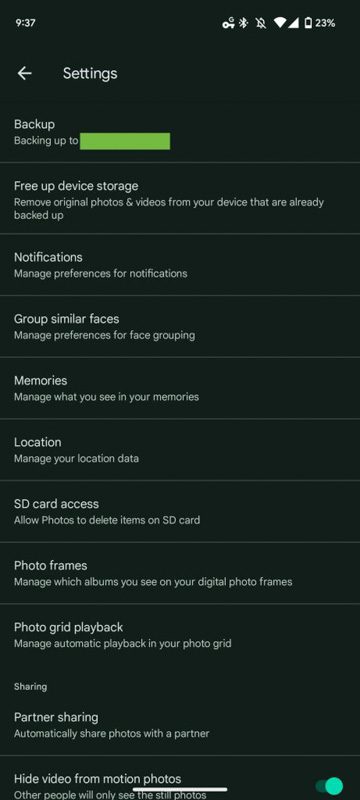This screenshot has width=360, height=800.
Task: Tap the Wi-Fi signal icon
Action: click(x=280, y=23)
